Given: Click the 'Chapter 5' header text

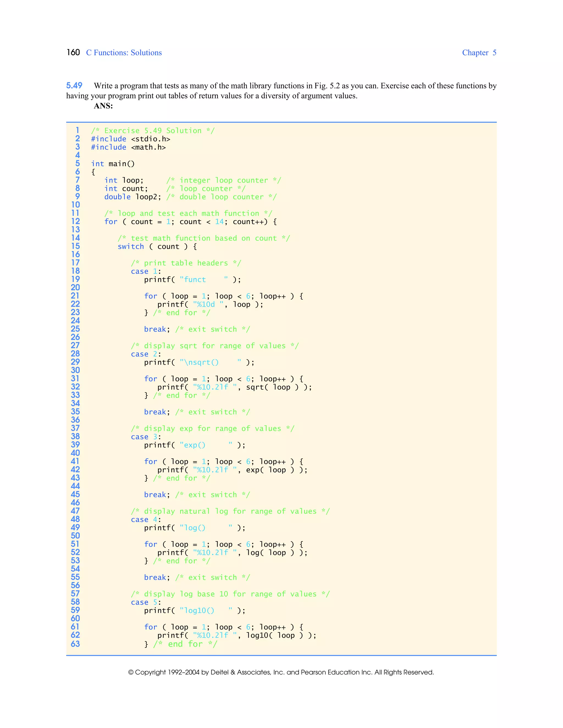Looking at the screenshot, I should pyautogui.click(x=479, y=53).
